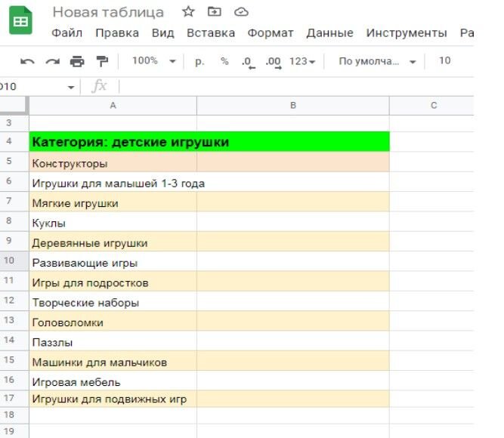Screen dimensions: 504x438
Task: Select empty cell B8 beside Куклы
Action: pos(293,222)
